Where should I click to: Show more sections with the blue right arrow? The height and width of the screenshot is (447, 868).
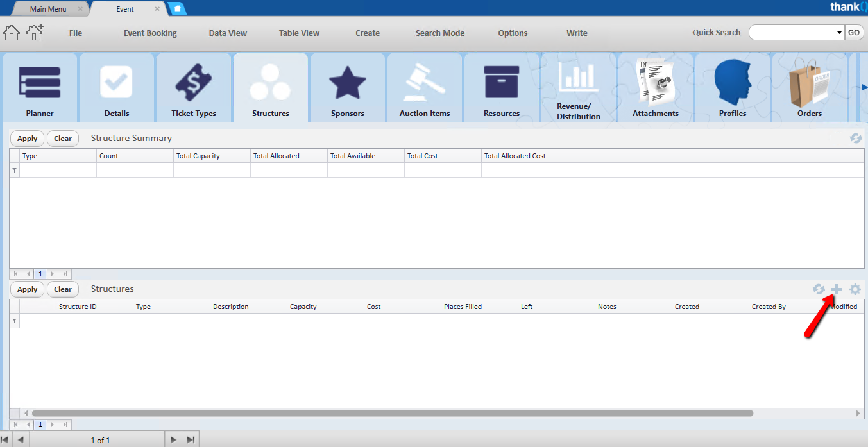click(x=864, y=87)
